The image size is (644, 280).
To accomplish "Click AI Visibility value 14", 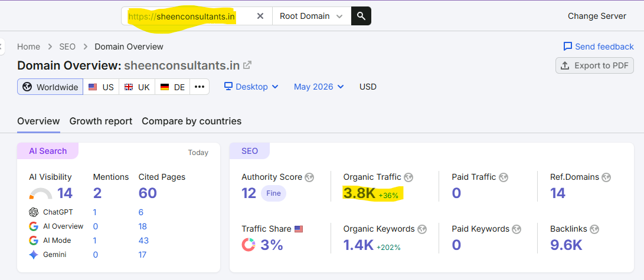I will coord(65,193).
